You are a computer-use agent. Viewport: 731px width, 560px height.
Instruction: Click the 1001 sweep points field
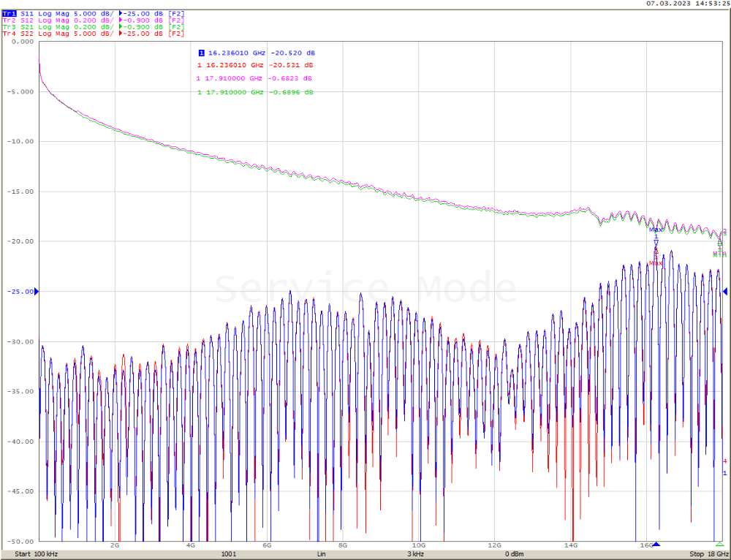click(x=228, y=554)
